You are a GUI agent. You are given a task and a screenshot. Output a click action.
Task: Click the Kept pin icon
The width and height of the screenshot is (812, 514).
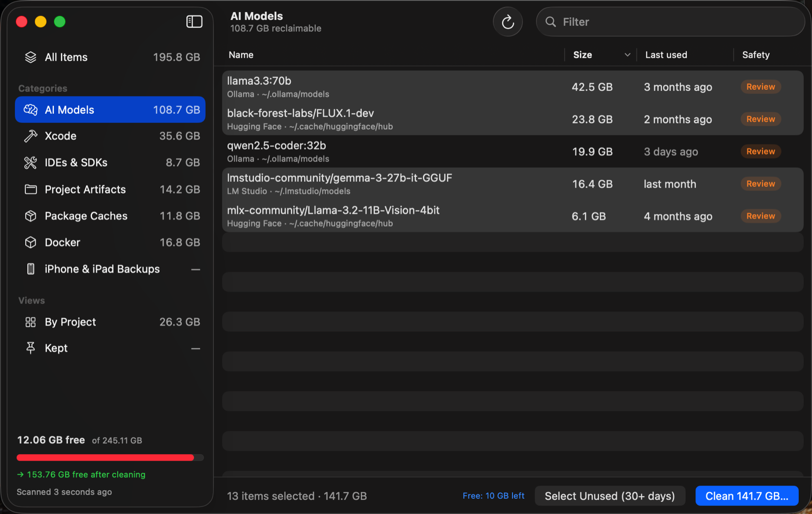[x=31, y=348]
